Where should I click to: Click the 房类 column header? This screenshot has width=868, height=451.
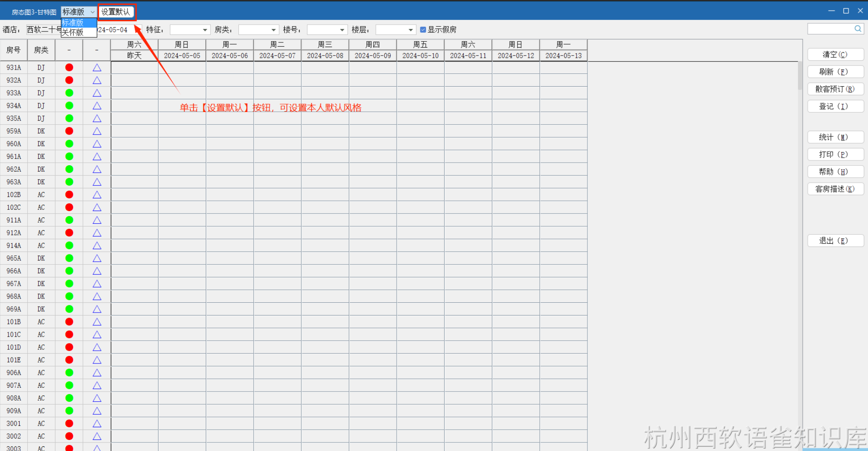[x=41, y=50]
